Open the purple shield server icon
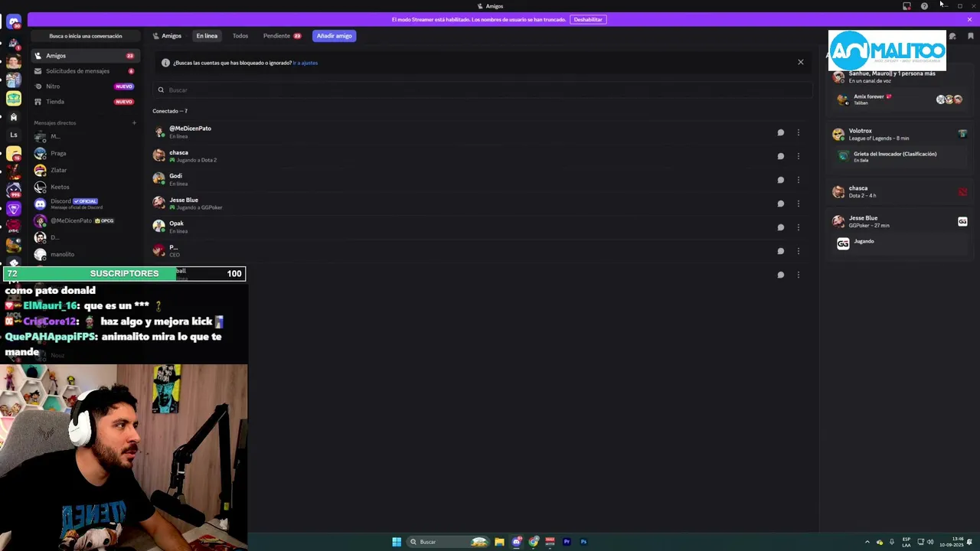This screenshot has width=980, height=551. pyautogui.click(x=13, y=208)
